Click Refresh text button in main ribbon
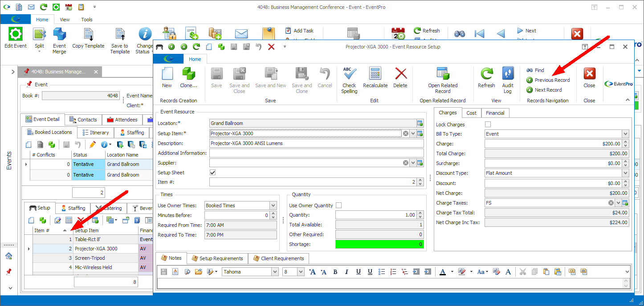Image resolution: width=644 pixels, height=306 pixels. 427,31
